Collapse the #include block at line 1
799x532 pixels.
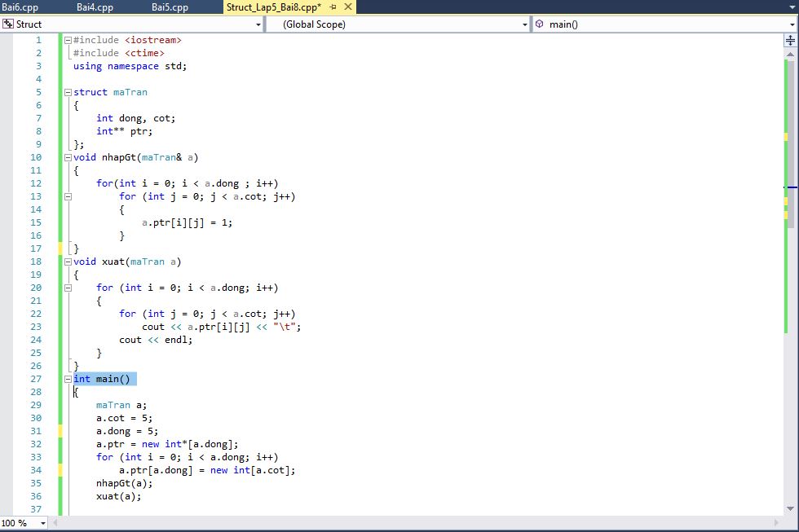pyautogui.click(x=68, y=40)
